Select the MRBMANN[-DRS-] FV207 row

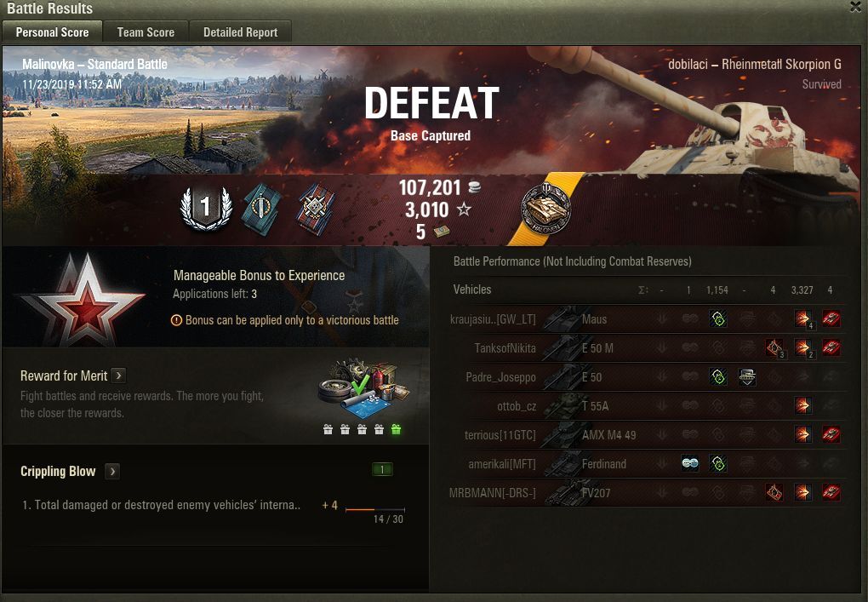click(647, 492)
